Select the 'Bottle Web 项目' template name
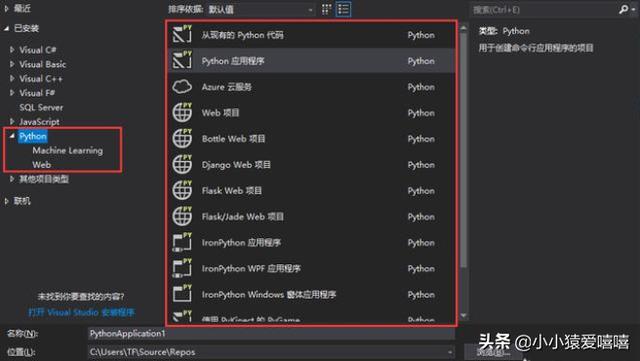The height and width of the screenshot is (361, 640). click(233, 139)
